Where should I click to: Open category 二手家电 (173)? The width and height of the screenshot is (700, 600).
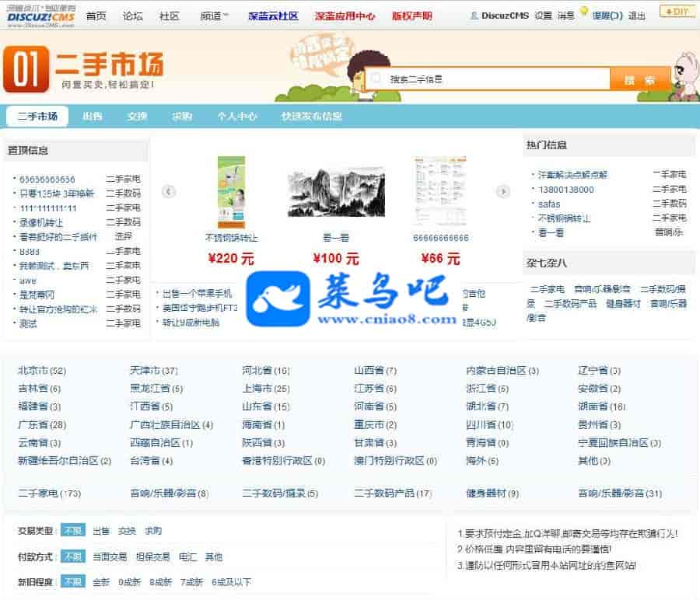[x=50, y=494]
